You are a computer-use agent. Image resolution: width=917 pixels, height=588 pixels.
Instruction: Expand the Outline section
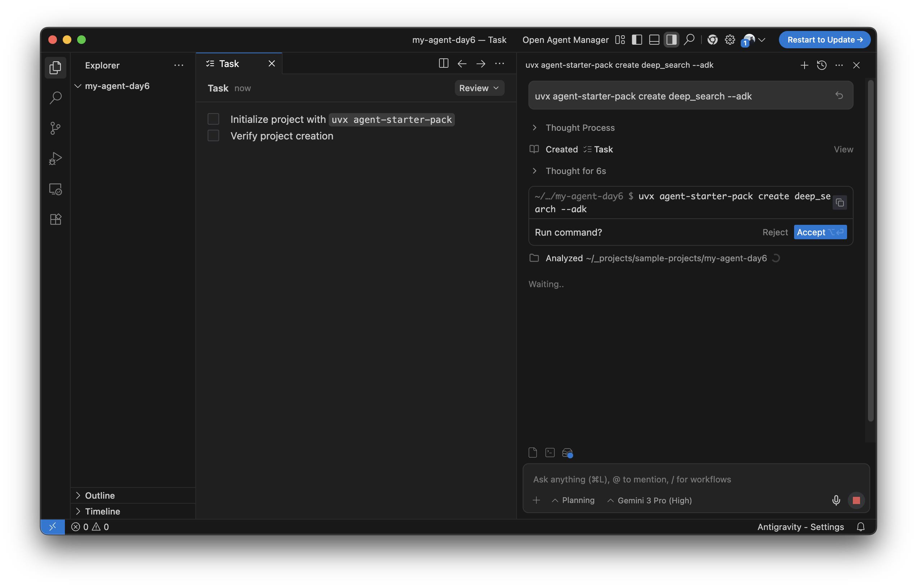pyautogui.click(x=100, y=495)
